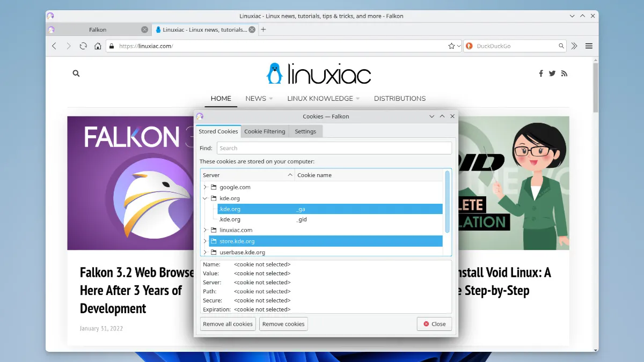Screen dimensions: 644x362
Task: Minimize the Cookies dialog
Action: [x=432, y=116]
